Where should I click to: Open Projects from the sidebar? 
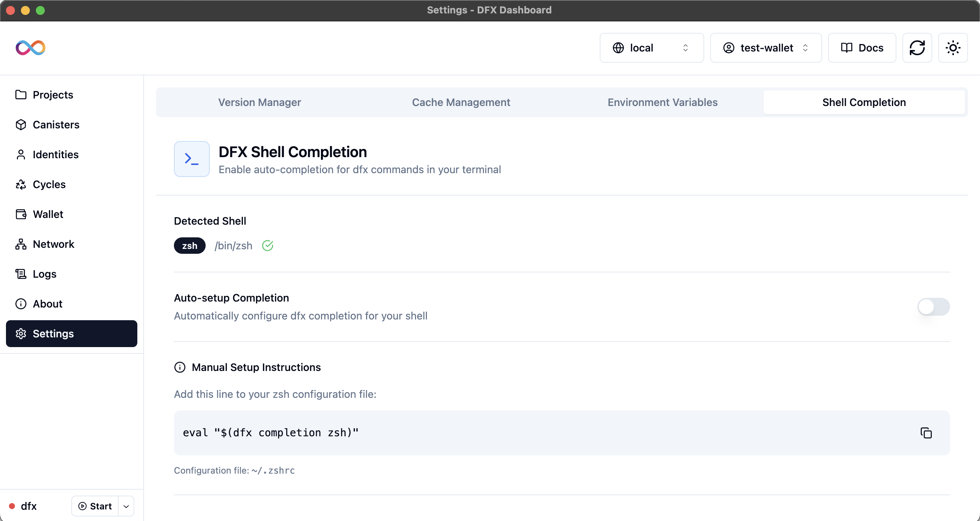tap(53, 95)
